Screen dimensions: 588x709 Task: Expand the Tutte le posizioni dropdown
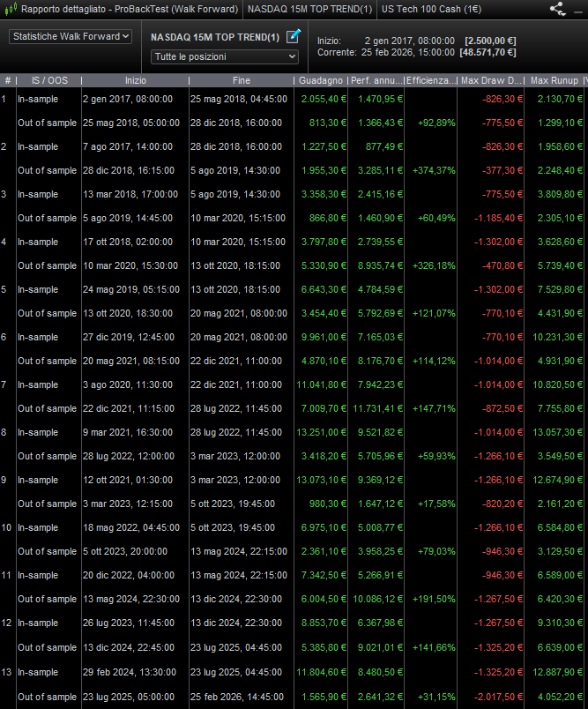(225, 56)
